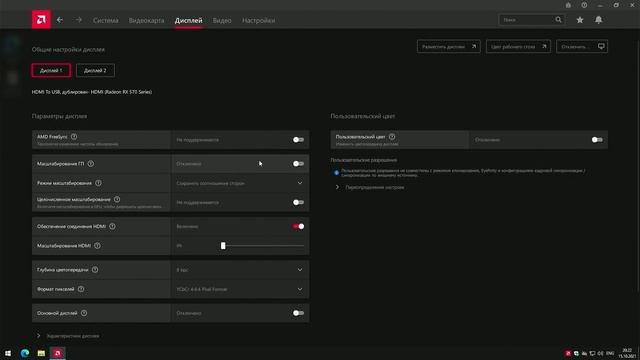
Task: Click help icon next to Пользовательский цвет
Action: click(392, 137)
